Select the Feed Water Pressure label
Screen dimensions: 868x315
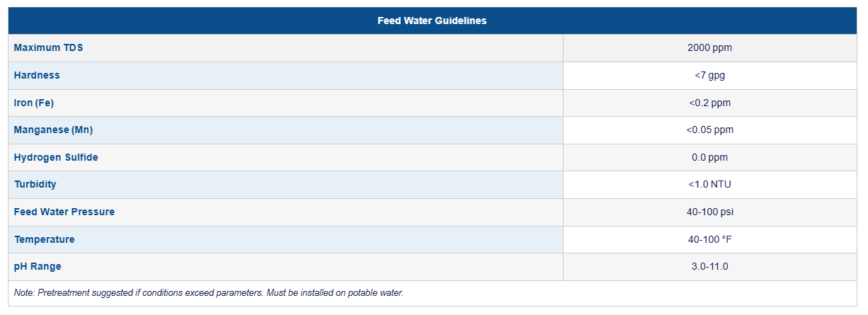[64, 212]
